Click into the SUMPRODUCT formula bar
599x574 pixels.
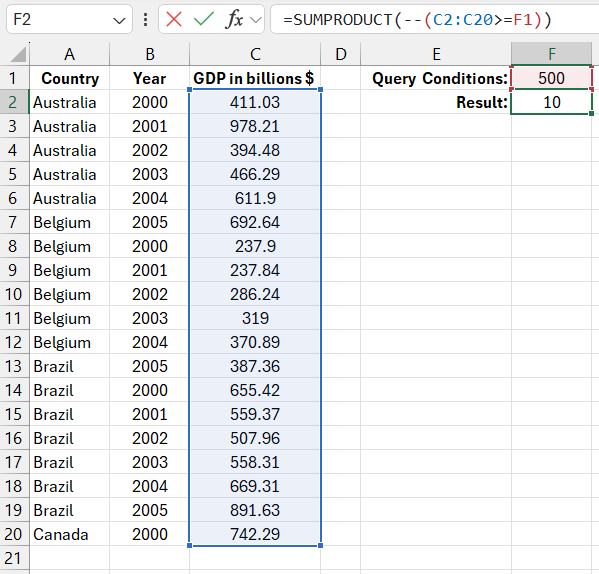pos(434,19)
